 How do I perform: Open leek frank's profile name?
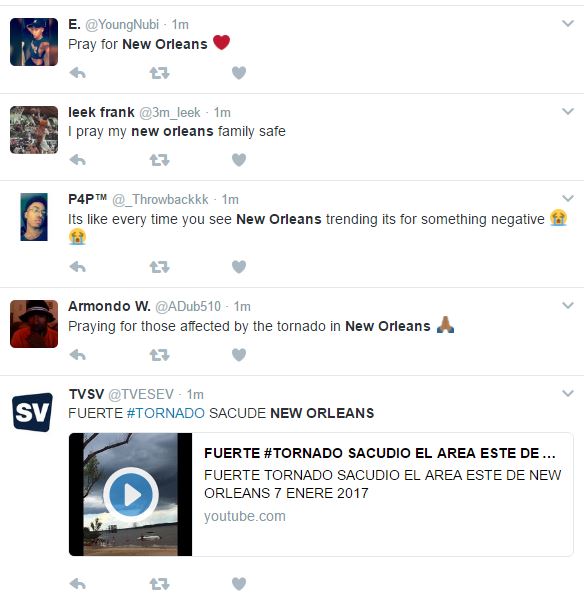point(101,112)
